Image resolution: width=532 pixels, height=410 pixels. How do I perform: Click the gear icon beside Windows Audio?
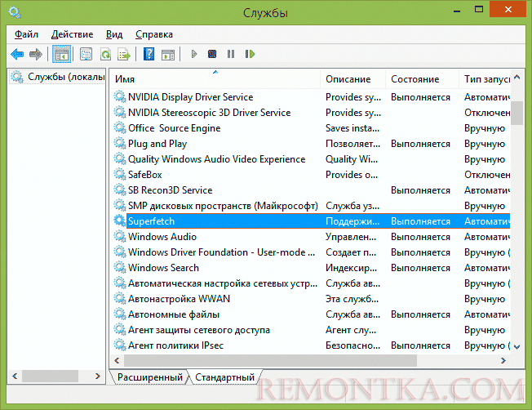pos(119,236)
